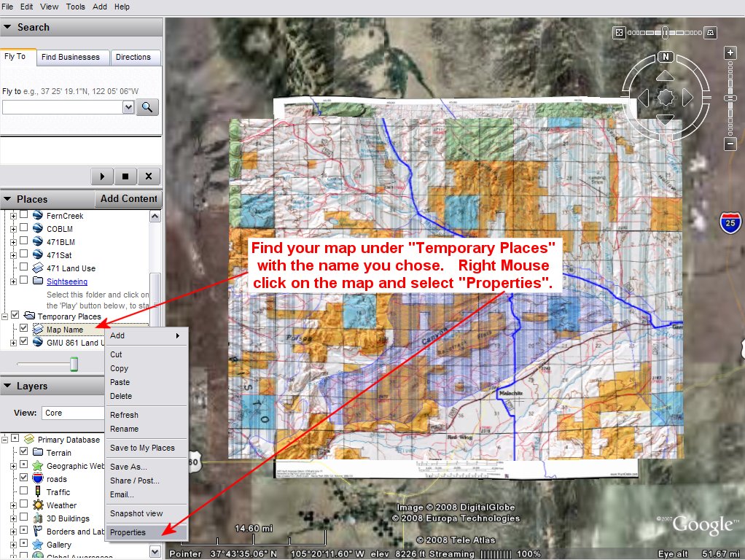Click the compass look-left arrow
Image resolution: width=745 pixels, height=560 pixels.
point(644,98)
